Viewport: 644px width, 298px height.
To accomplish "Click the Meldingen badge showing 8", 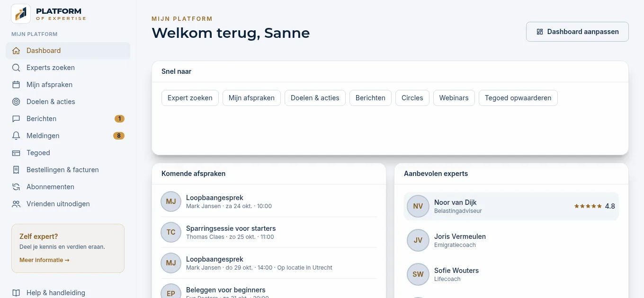I will (x=119, y=136).
